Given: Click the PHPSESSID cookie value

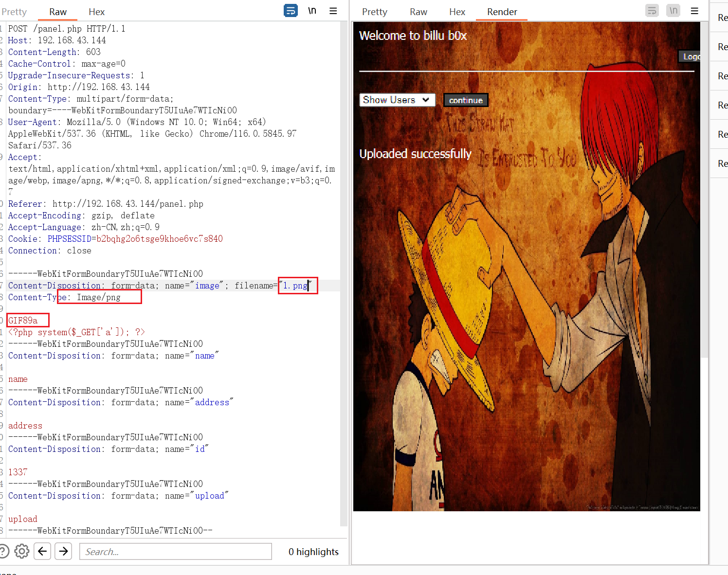Looking at the screenshot, I should pos(160,239).
